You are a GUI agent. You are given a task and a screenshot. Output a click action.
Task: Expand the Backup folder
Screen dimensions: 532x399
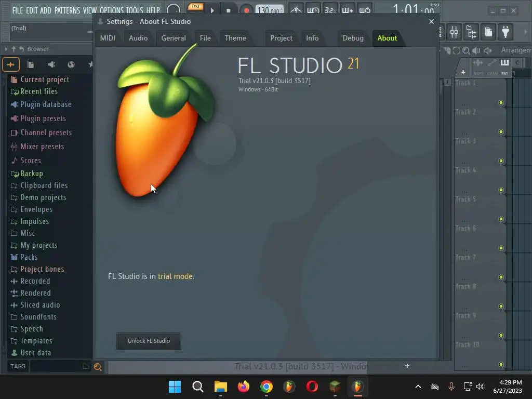click(27, 174)
